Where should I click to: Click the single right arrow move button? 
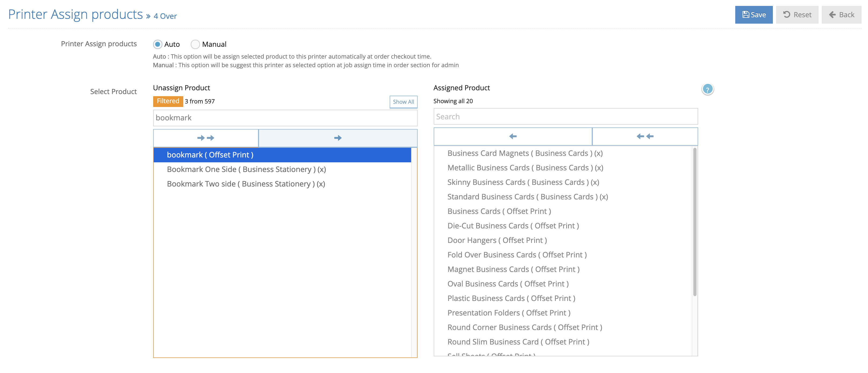[x=338, y=138]
